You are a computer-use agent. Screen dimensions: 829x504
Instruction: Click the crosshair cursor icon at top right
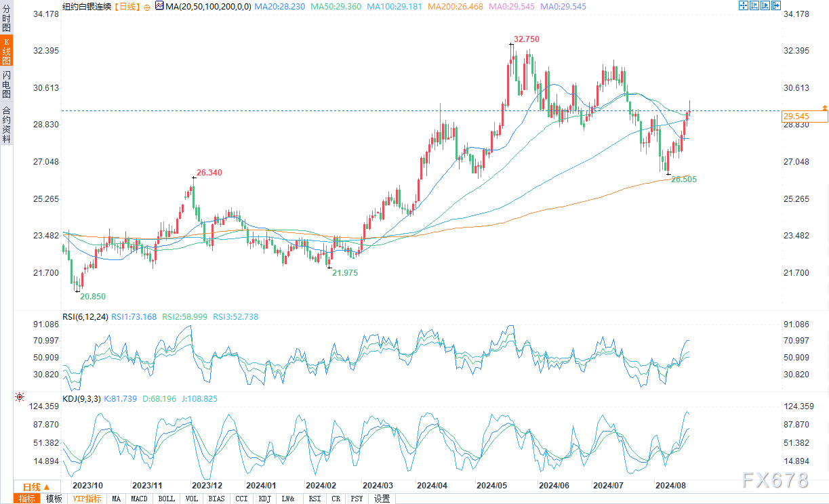[x=743, y=5]
